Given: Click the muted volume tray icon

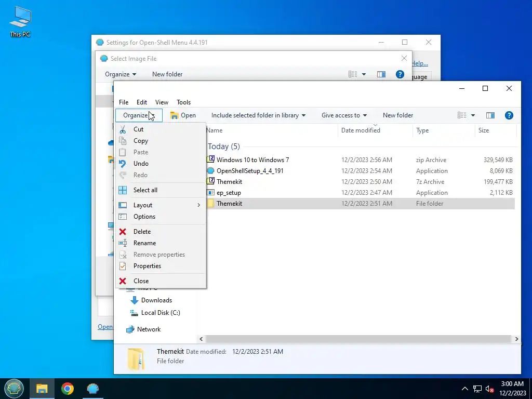Looking at the screenshot, I should click(x=489, y=389).
